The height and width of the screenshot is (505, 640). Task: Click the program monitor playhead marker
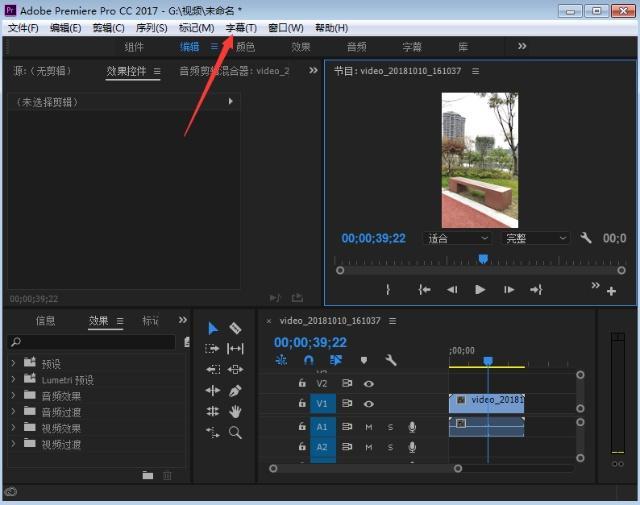coord(483,259)
